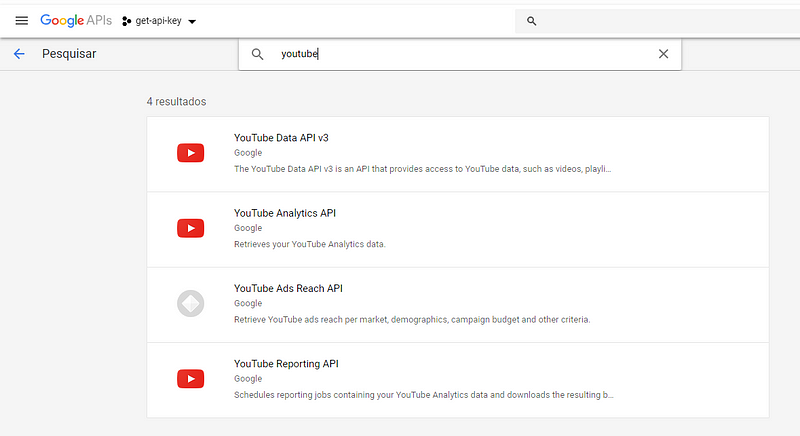Open the hamburger navigation menu
This screenshot has width=800, height=436.
21,21
